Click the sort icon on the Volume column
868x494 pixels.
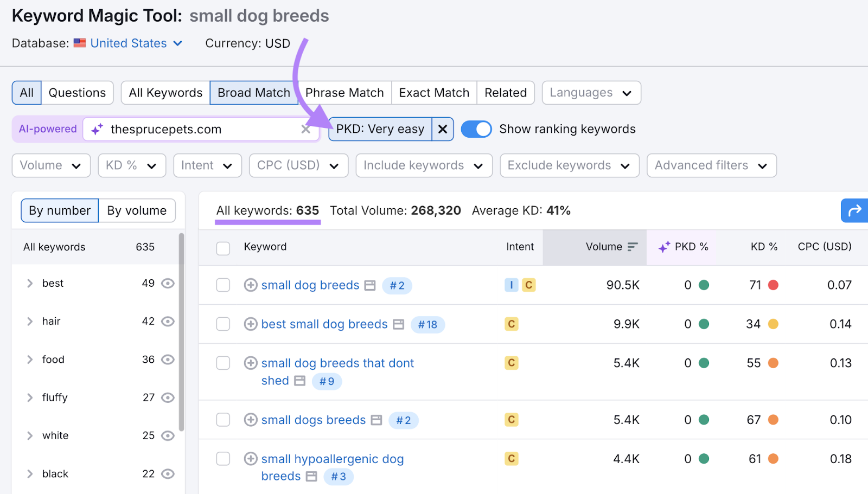tap(633, 247)
